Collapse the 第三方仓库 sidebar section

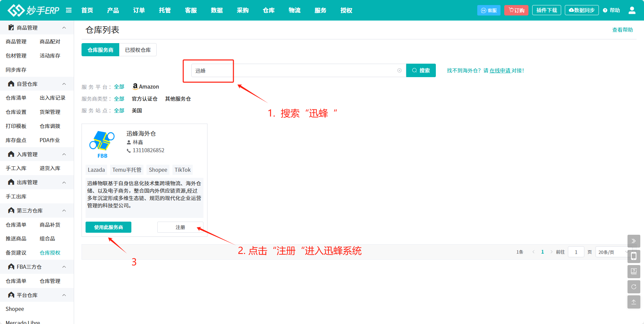(64, 210)
